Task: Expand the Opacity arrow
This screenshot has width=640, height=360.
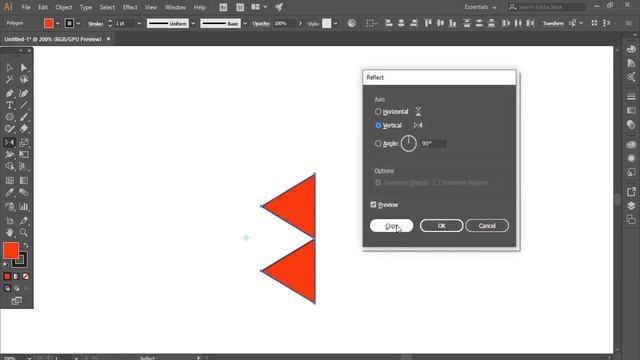Action: coord(300,23)
